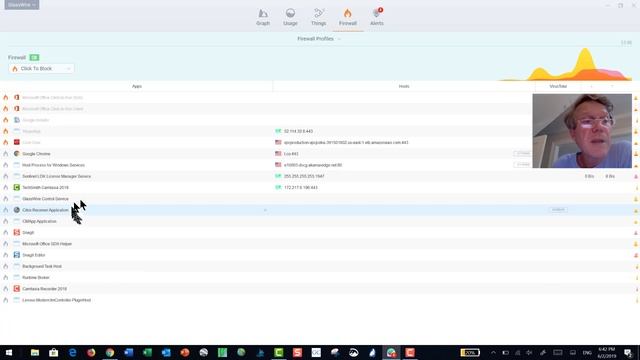The height and width of the screenshot is (360, 640).
Task: Sort by the Apps column header
Action: (137, 87)
